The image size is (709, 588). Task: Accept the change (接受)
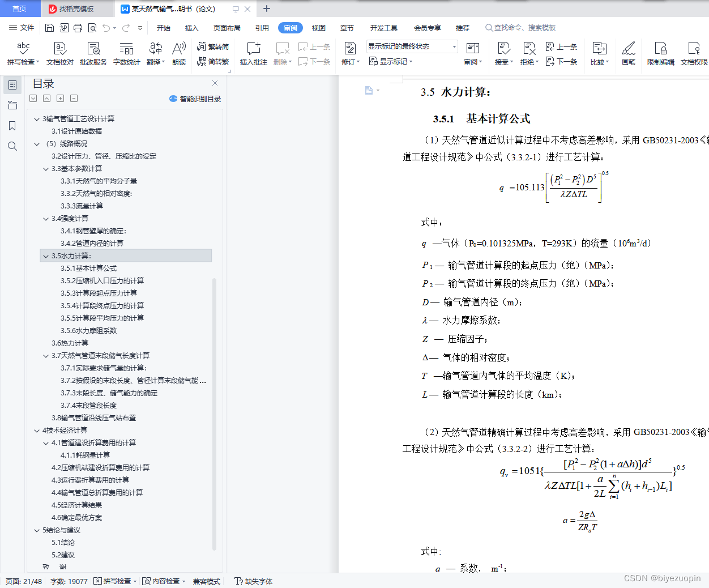click(503, 54)
